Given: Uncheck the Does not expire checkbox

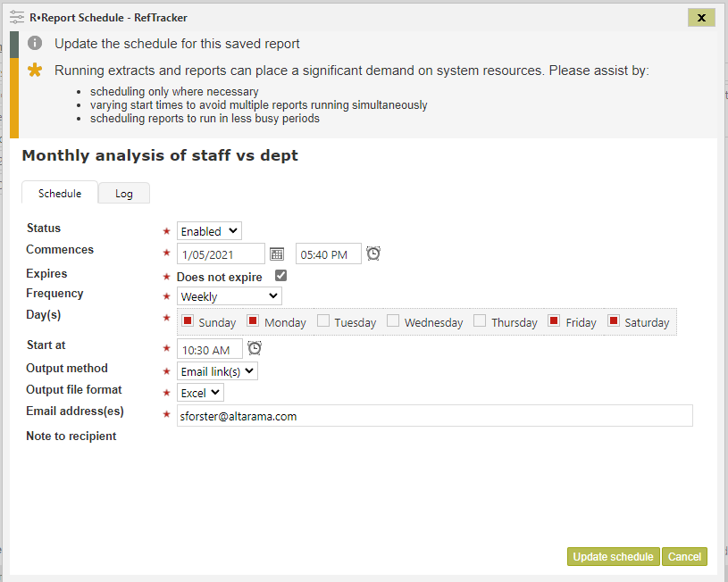Looking at the screenshot, I should coord(280,276).
